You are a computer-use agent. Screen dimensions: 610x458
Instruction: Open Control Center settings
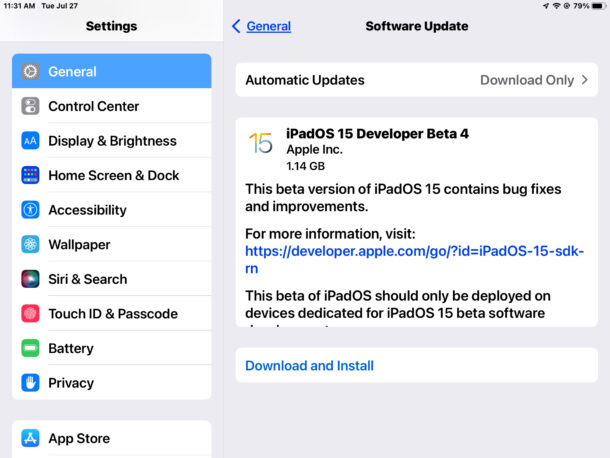[x=112, y=106]
